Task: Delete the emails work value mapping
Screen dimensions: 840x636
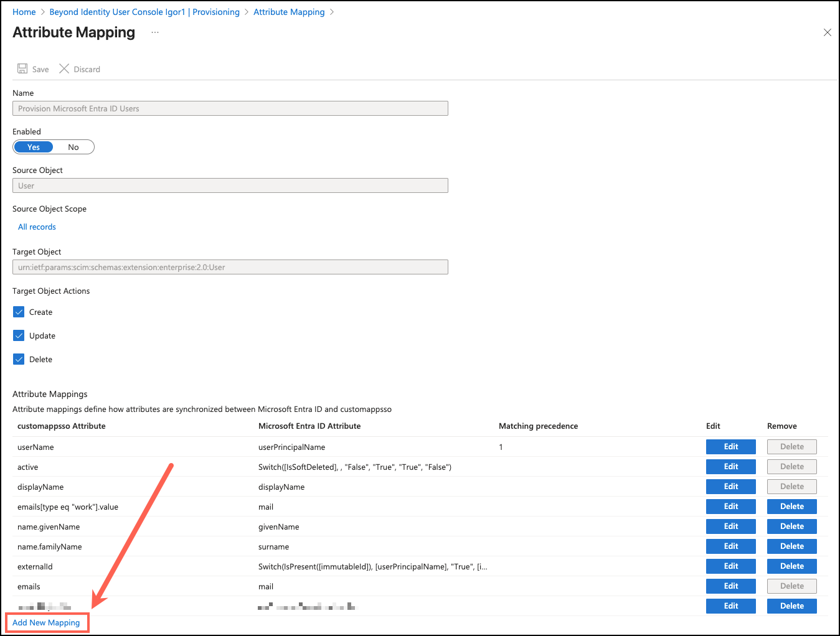Action: tap(791, 506)
